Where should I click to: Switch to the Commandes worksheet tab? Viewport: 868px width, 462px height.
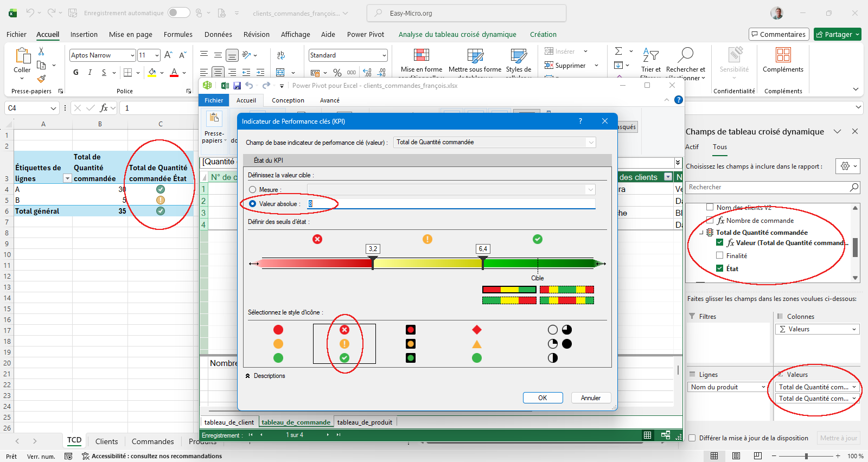click(152, 441)
